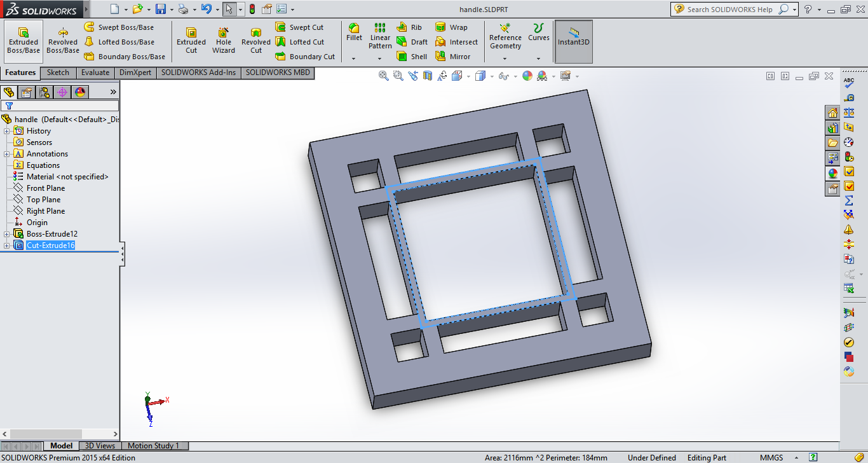Select Boundary Boss/Base
The width and height of the screenshot is (868, 463).
pos(125,57)
